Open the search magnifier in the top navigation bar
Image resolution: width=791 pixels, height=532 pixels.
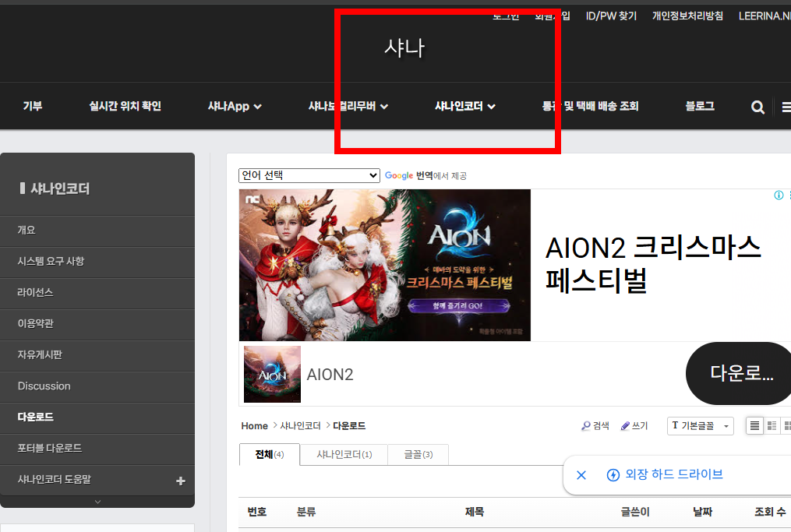(757, 107)
